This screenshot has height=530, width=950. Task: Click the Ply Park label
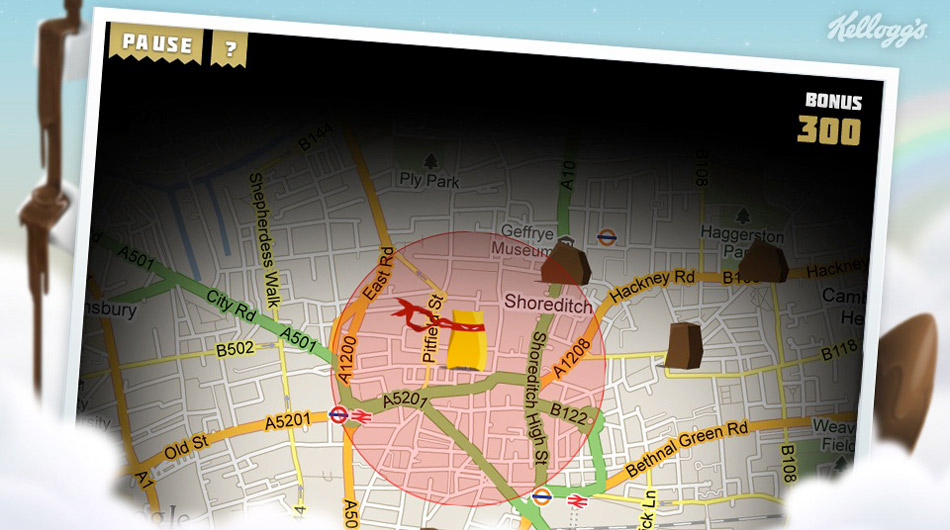(x=430, y=180)
